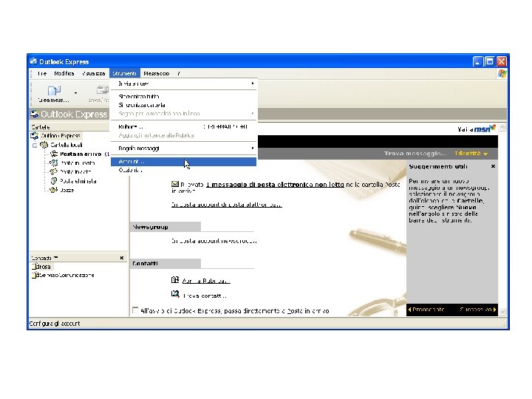The image size is (532, 399).
Task: Open the Crea messaggio dropdown arrow
Action: pos(75,93)
